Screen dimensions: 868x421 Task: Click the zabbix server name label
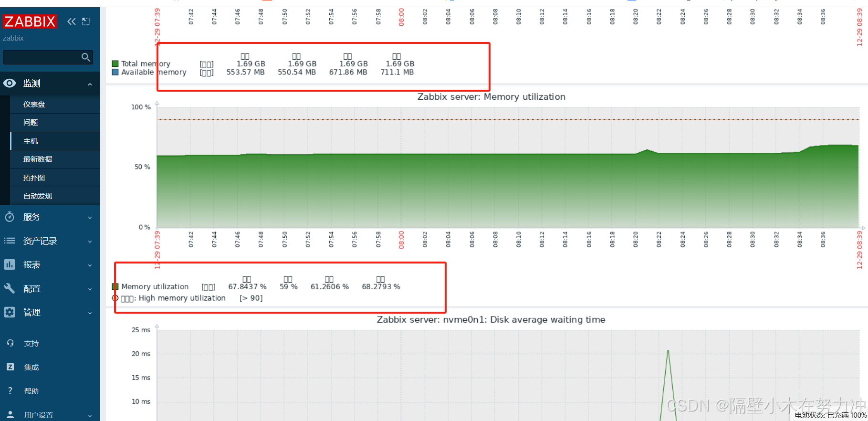(13, 38)
